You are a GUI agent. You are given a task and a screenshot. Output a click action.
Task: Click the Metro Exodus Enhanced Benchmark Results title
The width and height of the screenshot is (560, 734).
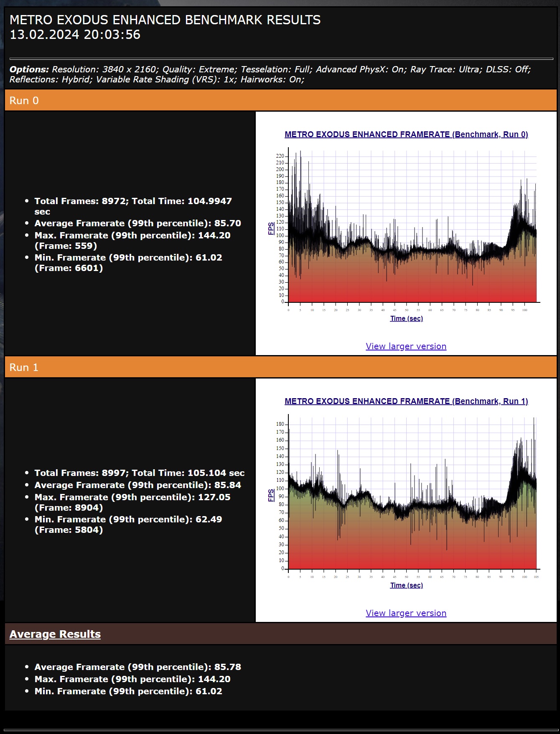point(165,20)
